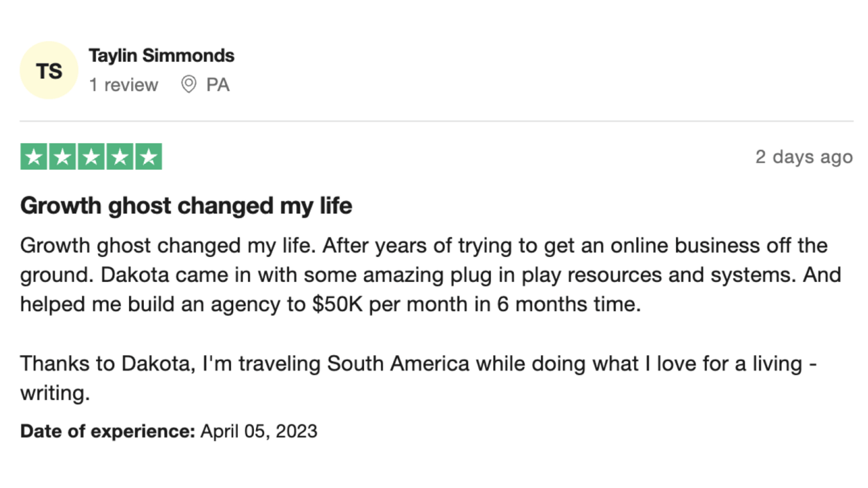Click the "Date of experience:" label
This screenshot has height=488, width=868.
point(107,430)
